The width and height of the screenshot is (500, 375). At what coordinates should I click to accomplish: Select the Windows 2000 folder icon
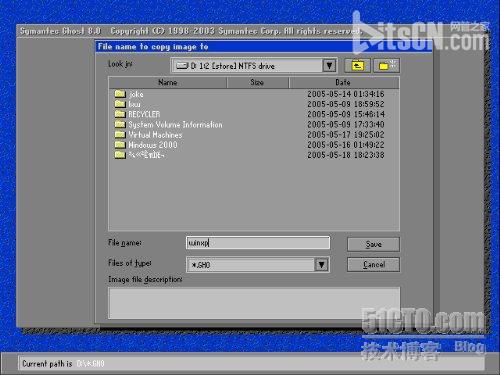point(120,145)
